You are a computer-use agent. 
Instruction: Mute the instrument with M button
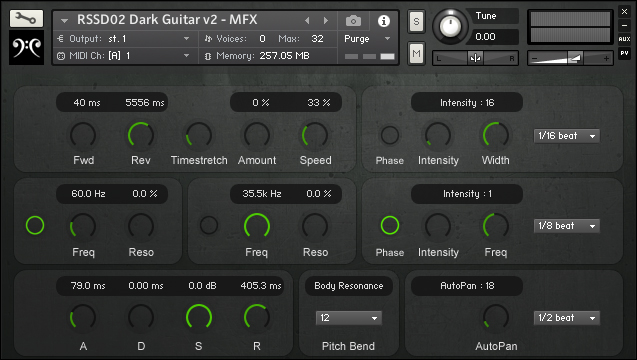coord(416,53)
